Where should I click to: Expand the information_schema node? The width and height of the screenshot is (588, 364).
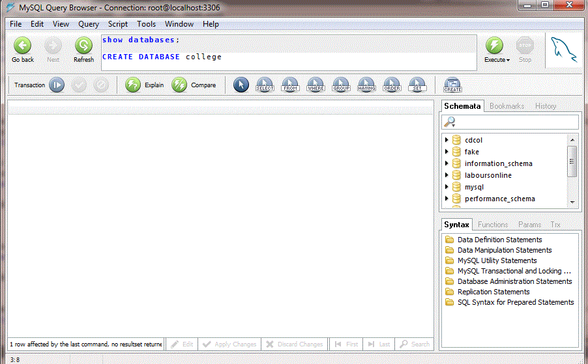(x=447, y=163)
